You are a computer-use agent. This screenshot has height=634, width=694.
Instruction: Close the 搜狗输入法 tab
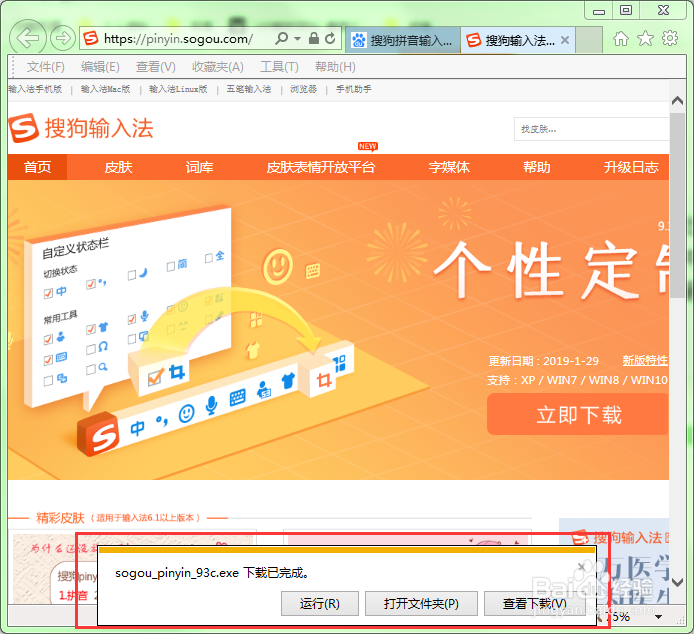[x=565, y=40]
